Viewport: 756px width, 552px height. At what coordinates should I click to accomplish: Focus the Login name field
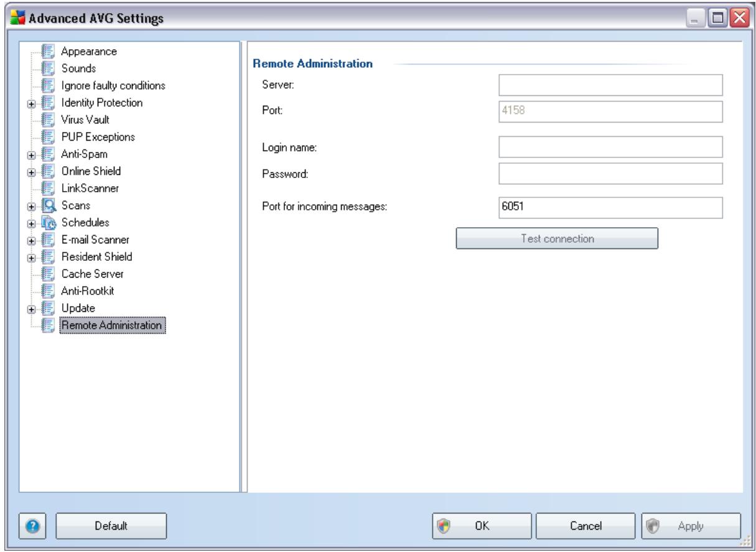[610, 147]
